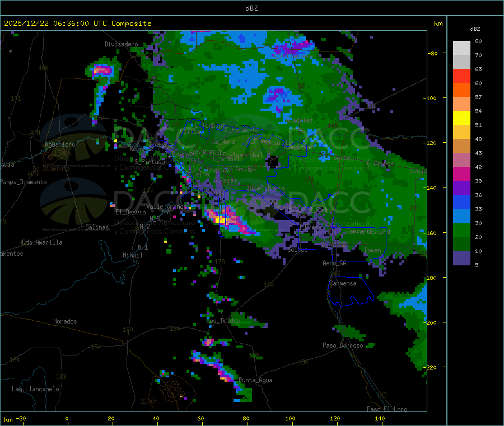
Task: Select the 39 dBZ purple legend swatch
Action: tap(461, 188)
